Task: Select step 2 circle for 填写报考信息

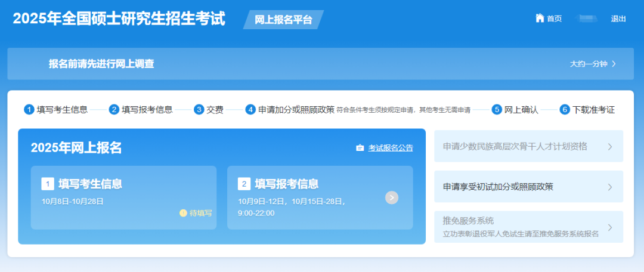Action: pyautogui.click(x=114, y=110)
